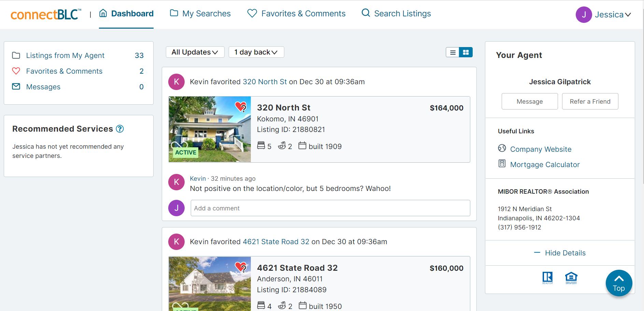Viewport: 644px width, 311px height.
Task: Open Favorites & Comments tab in top navigation
Action: click(x=296, y=14)
